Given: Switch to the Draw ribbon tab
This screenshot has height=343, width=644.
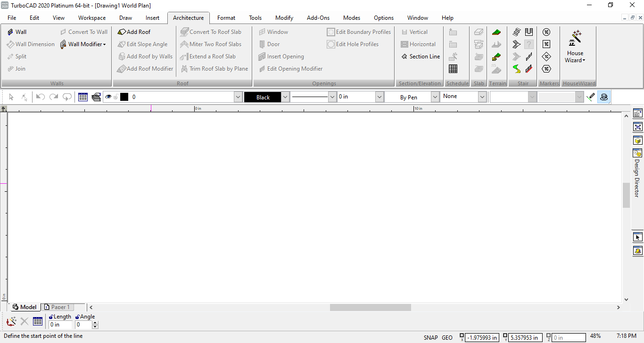Looking at the screenshot, I should (125, 18).
